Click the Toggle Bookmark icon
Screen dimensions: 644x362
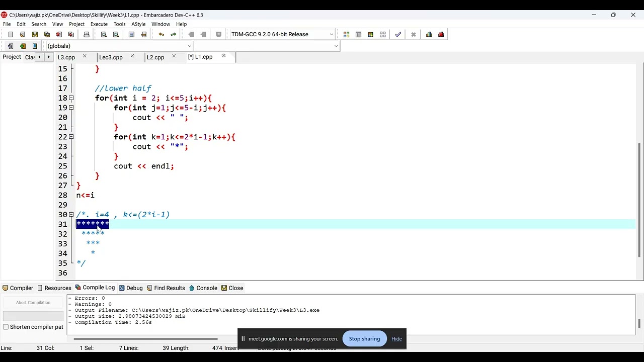click(x=22, y=46)
